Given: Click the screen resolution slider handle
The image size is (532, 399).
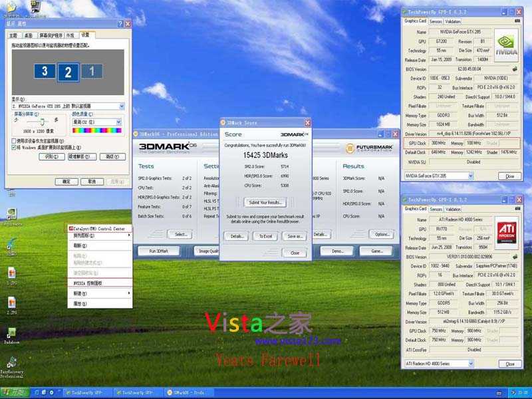Looking at the screenshot, I should [x=42, y=122].
